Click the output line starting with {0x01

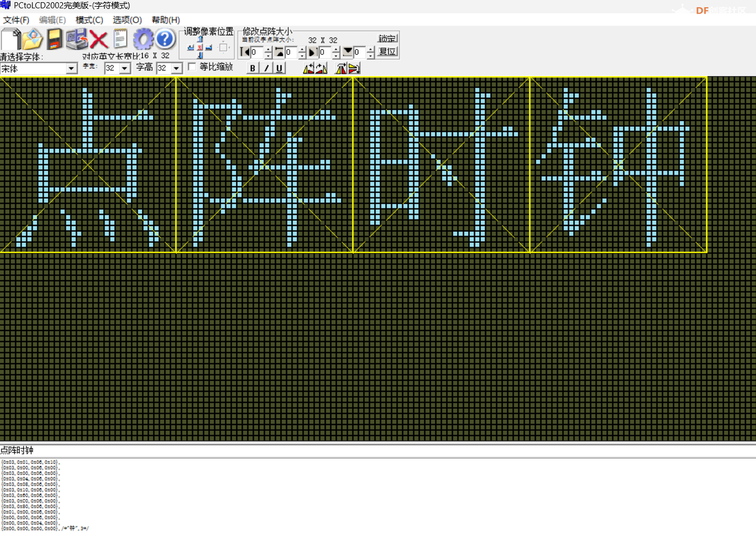pos(30,512)
